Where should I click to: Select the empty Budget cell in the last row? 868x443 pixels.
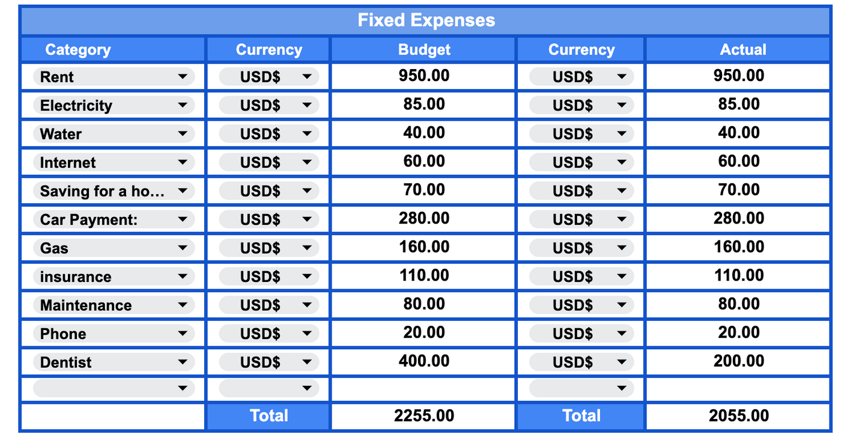point(423,388)
